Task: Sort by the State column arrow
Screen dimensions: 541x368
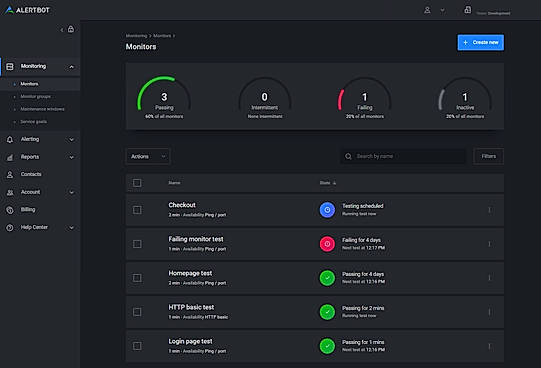Action: coord(334,183)
